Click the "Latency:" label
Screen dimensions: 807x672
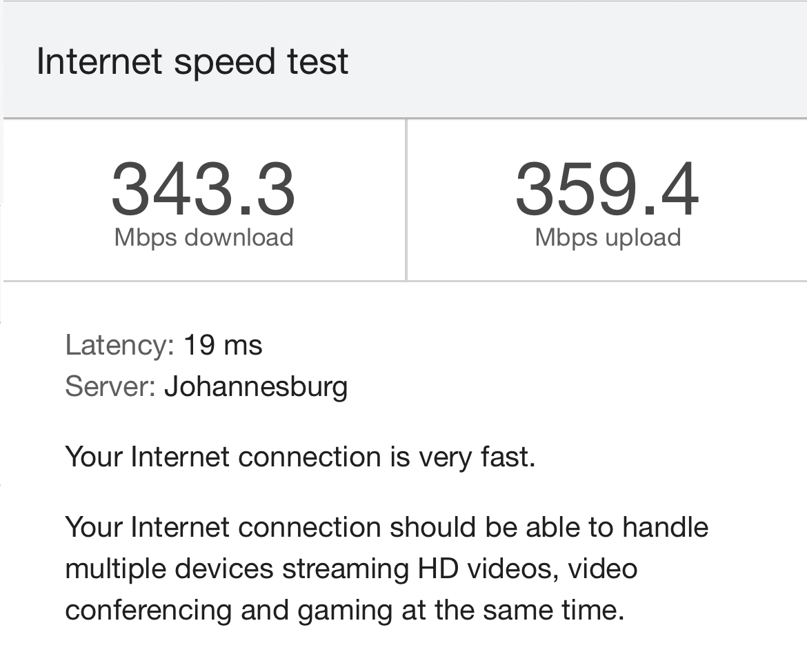119,345
